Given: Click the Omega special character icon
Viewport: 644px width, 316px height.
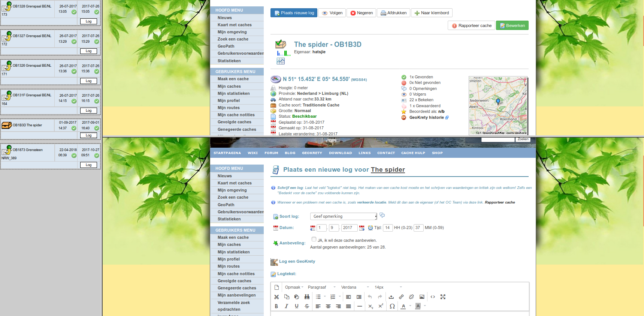Looking at the screenshot, I should coord(392,306).
